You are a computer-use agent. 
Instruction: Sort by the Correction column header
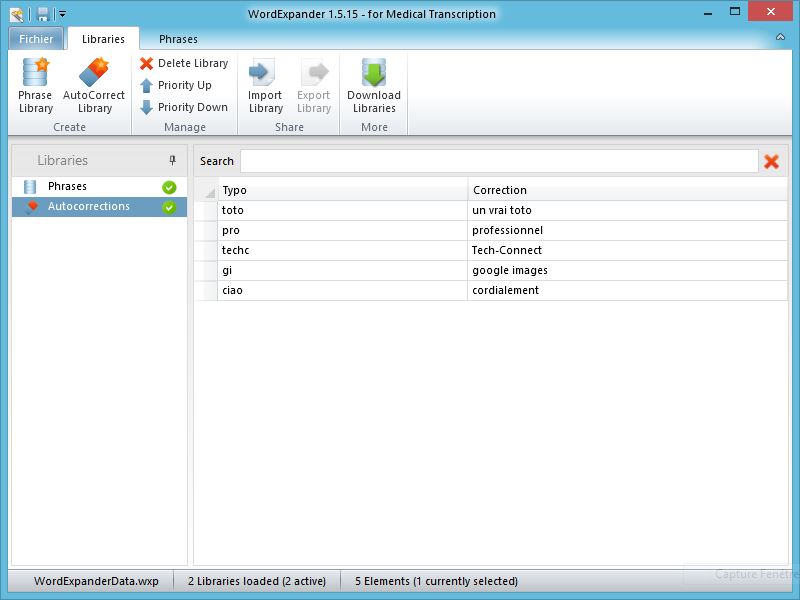(x=628, y=190)
